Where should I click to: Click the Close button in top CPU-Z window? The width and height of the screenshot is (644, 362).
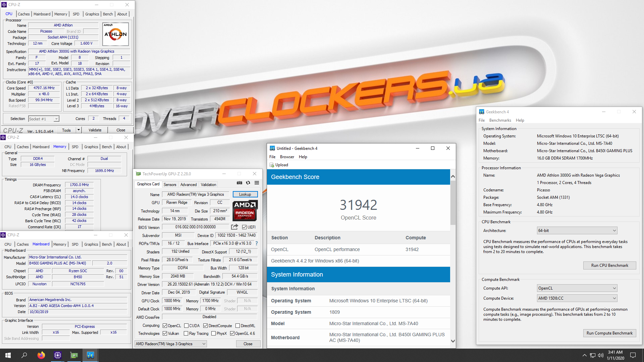121,130
